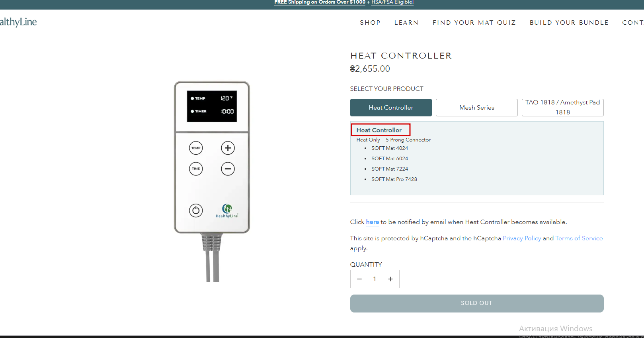This screenshot has width=644, height=338.
Task: Click 'here' to get email notification
Action: [372, 222]
